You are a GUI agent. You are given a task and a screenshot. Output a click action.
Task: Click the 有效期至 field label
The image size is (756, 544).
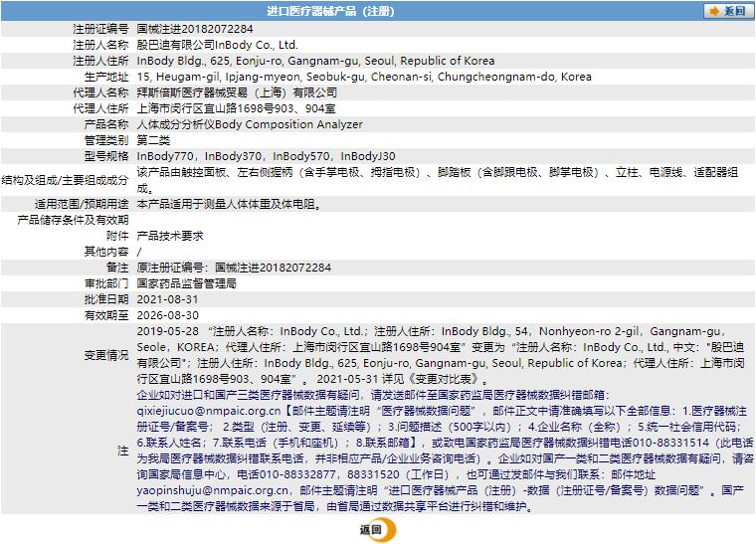click(x=106, y=315)
